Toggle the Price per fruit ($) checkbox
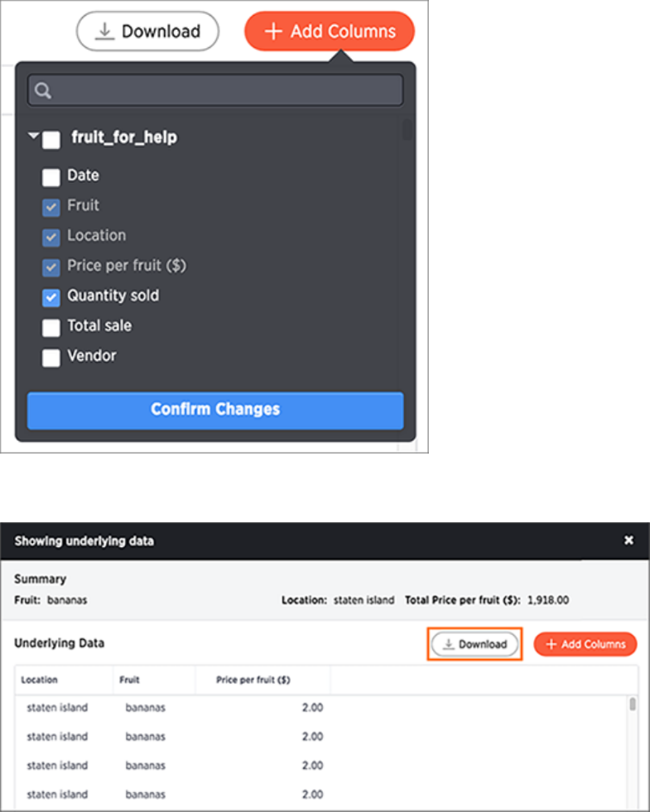This screenshot has height=812, width=650. tap(51, 267)
